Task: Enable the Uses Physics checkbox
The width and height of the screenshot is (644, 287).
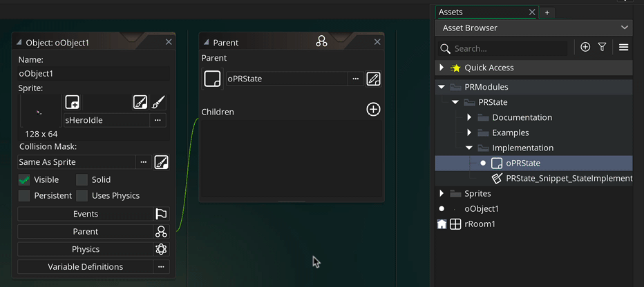Action: click(x=82, y=196)
